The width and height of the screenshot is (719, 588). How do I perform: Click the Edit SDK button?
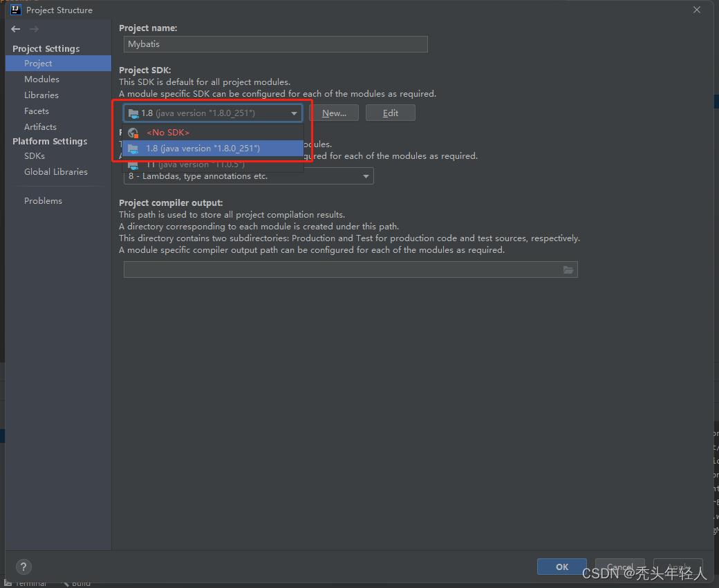[x=390, y=113]
